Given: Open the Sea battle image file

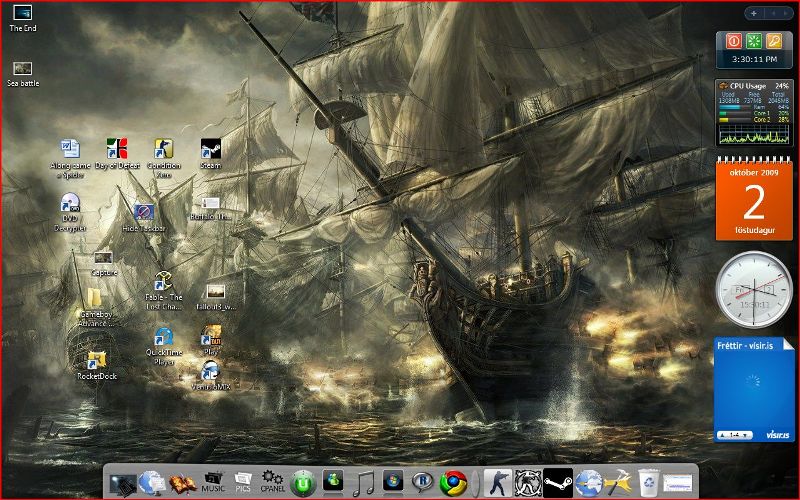Looking at the screenshot, I should (x=23, y=74).
